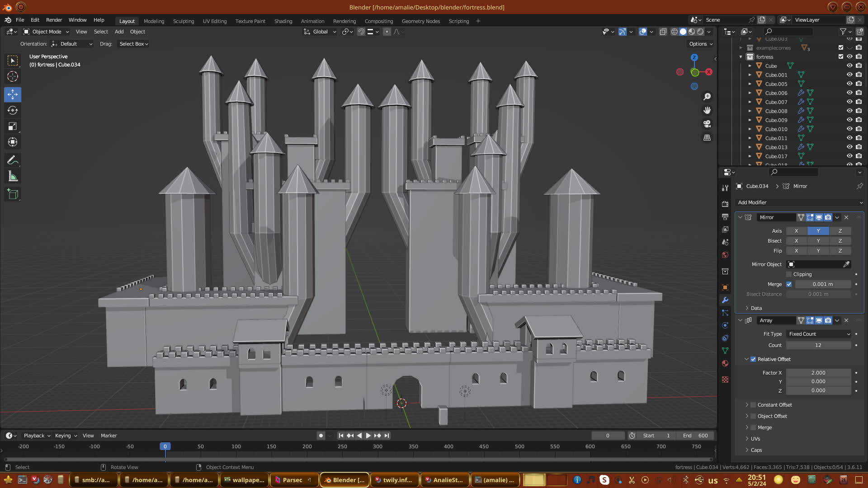The width and height of the screenshot is (868, 488).
Task: Click the Array Count value field
Action: (x=818, y=345)
